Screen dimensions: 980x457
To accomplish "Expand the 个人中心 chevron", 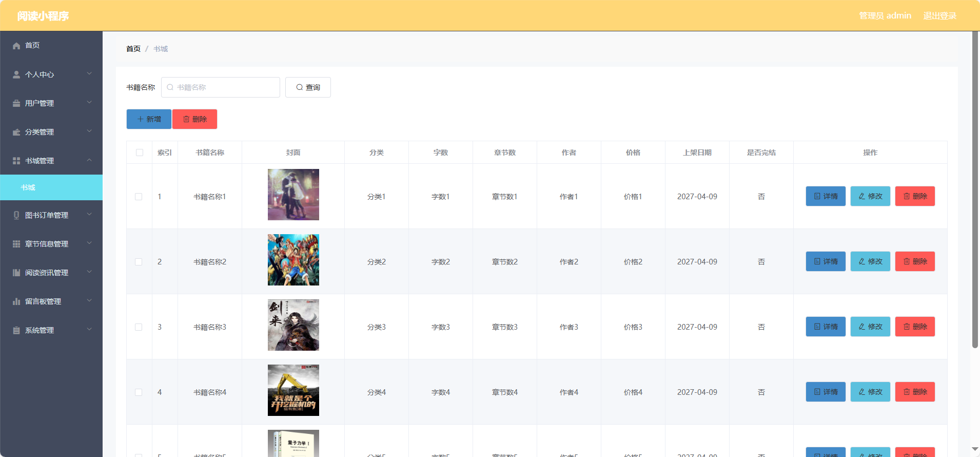I will [89, 73].
